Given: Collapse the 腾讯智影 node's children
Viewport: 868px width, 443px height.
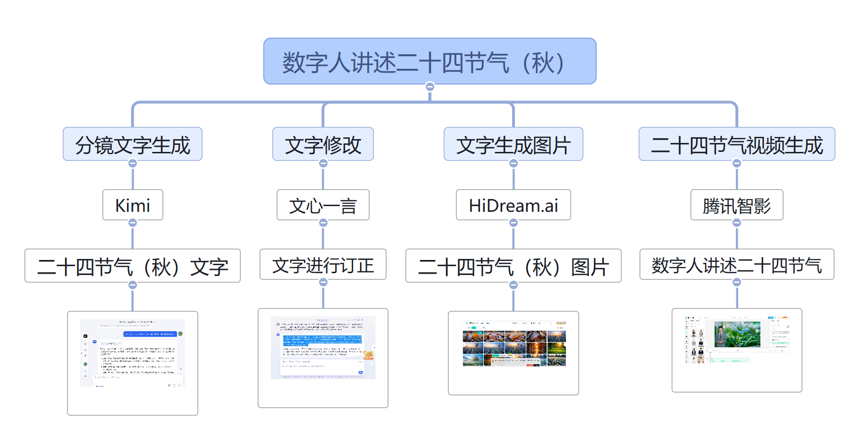Looking at the screenshot, I should [x=737, y=222].
